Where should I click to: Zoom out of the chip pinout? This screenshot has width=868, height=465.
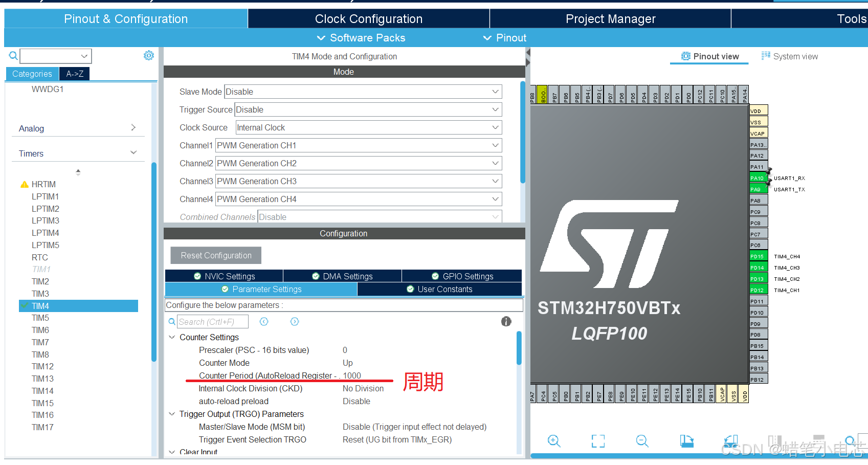642,441
